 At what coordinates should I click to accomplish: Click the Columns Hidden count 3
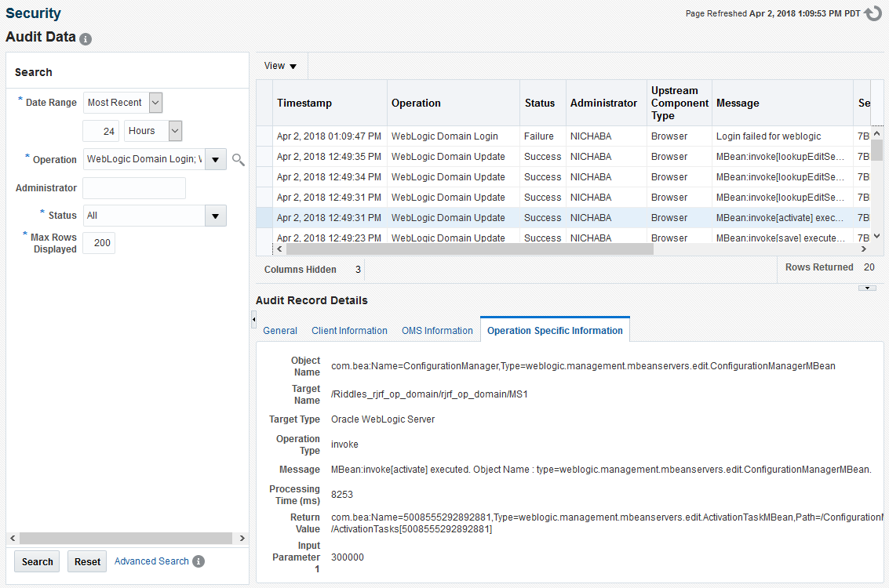point(358,270)
